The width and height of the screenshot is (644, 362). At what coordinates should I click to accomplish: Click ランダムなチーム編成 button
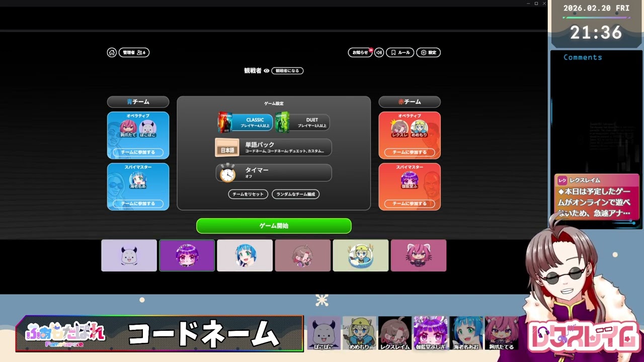(x=296, y=194)
